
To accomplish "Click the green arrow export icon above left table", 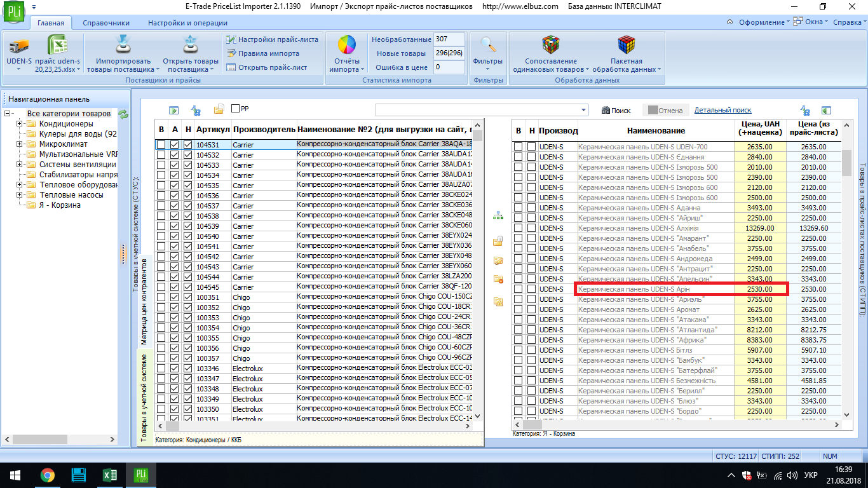I will 173,110.
